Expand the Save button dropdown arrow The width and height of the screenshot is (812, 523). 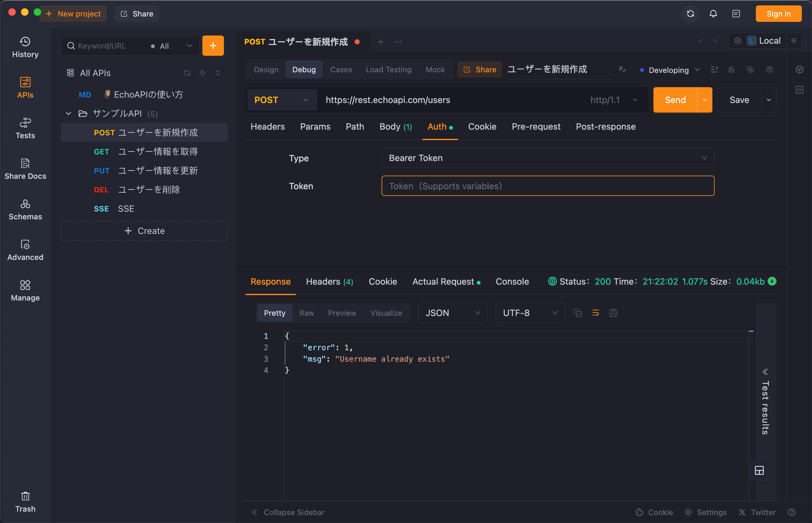[x=769, y=100]
